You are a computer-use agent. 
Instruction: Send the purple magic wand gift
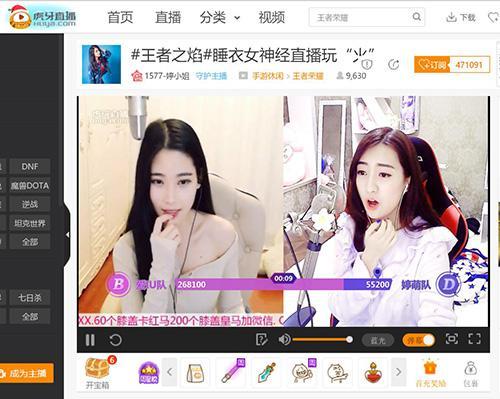click(232, 372)
